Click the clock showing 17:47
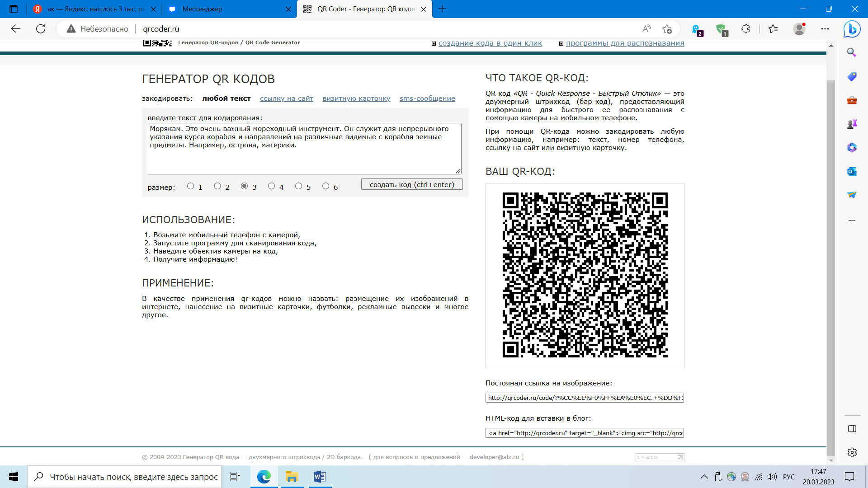The image size is (868, 488). 818,472
